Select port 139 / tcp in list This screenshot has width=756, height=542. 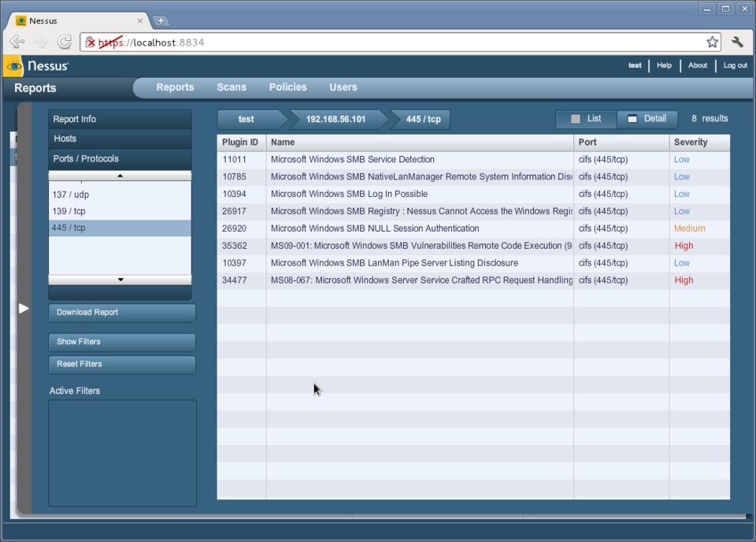pyautogui.click(x=69, y=211)
